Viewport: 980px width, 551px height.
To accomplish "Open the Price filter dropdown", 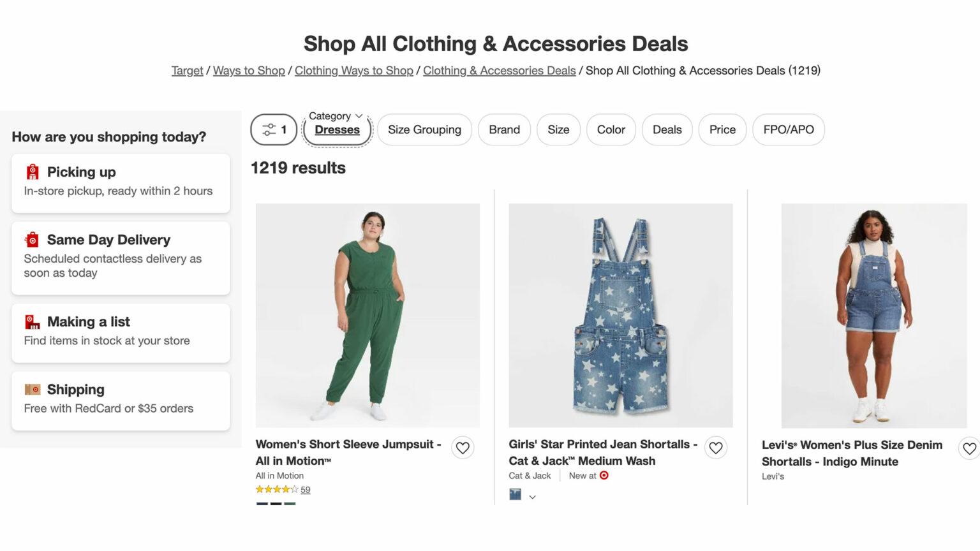I will [x=722, y=129].
